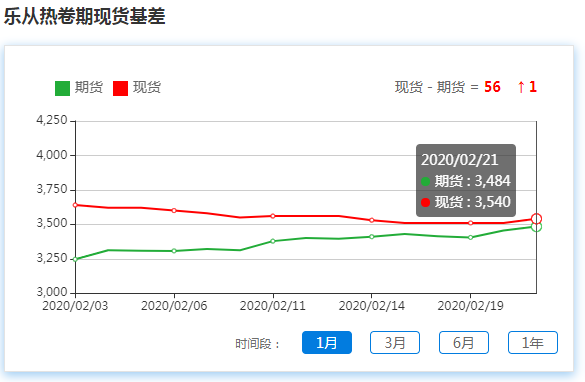This screenshot has width=585, height=382.
Task: Click the 2020/02/11 axis label
Action: click(x=273, y=306)
